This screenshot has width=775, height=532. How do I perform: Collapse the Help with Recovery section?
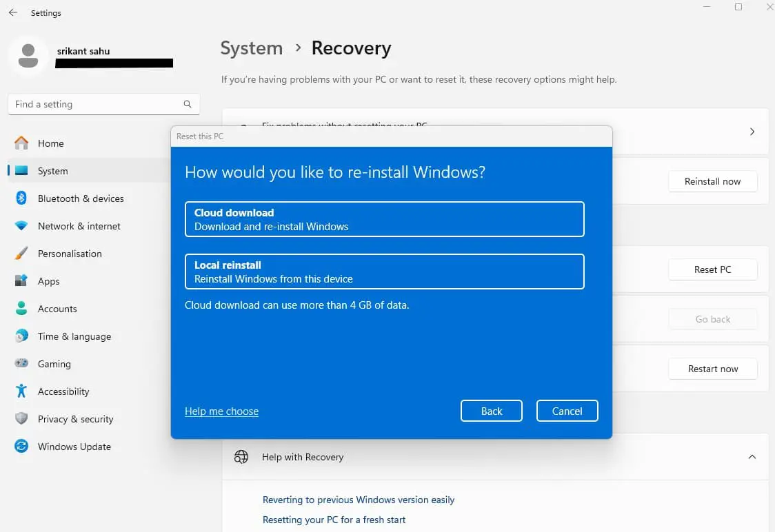coord(752,457)
